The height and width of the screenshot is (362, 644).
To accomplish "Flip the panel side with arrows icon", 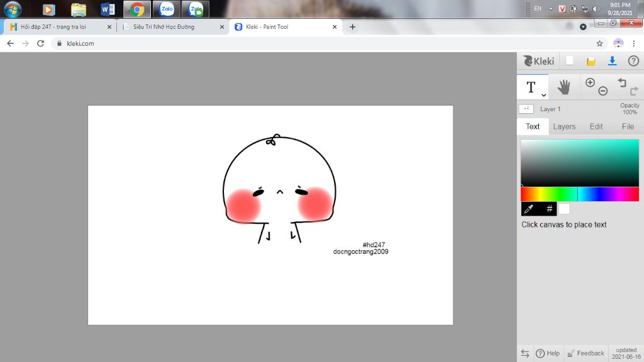I will [x=525, y=353].
